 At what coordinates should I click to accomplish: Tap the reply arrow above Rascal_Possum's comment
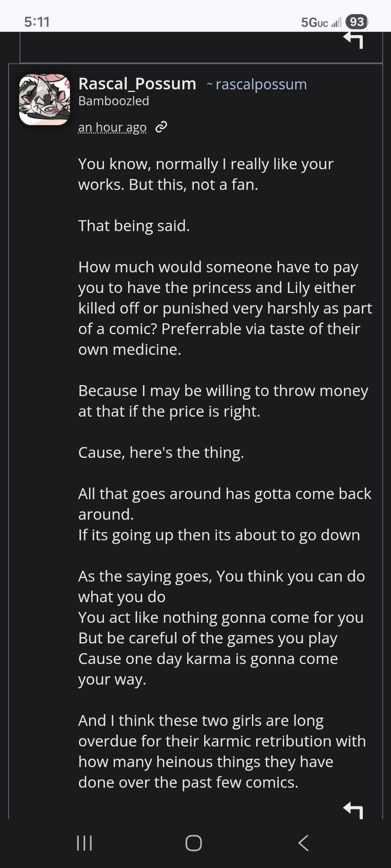tap(353, 40)
